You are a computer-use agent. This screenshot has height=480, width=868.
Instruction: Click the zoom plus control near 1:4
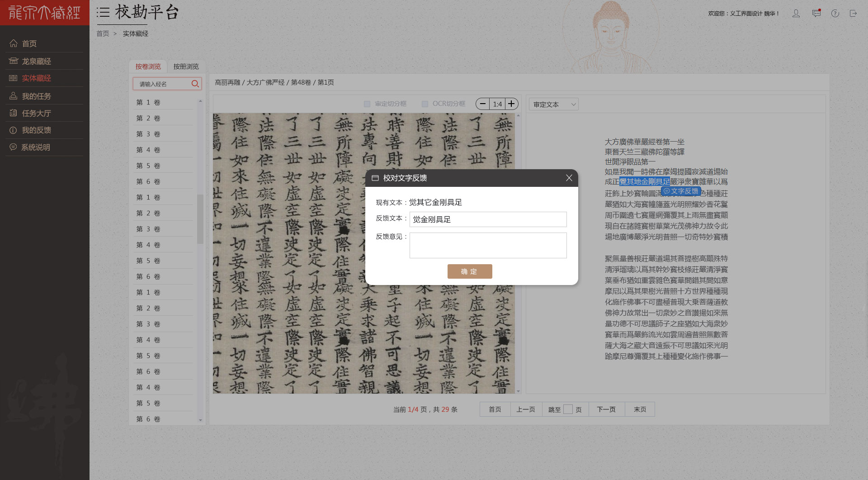point(511,104)
